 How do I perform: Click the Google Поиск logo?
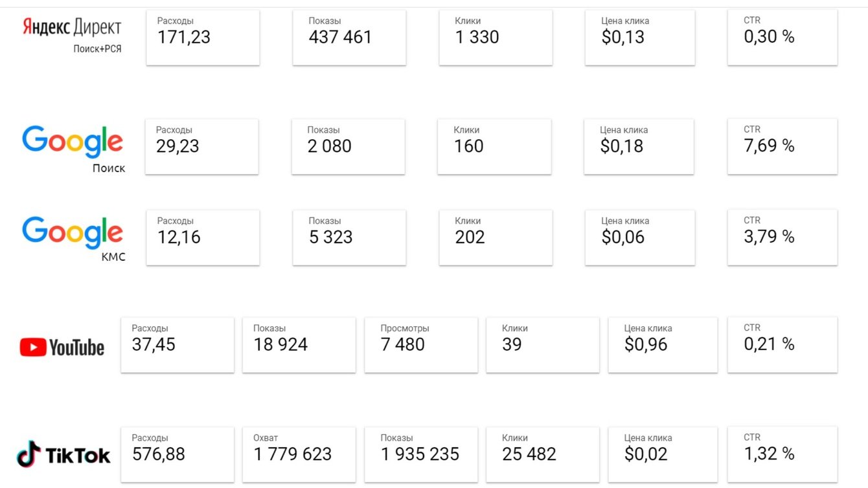pos(72,142)
